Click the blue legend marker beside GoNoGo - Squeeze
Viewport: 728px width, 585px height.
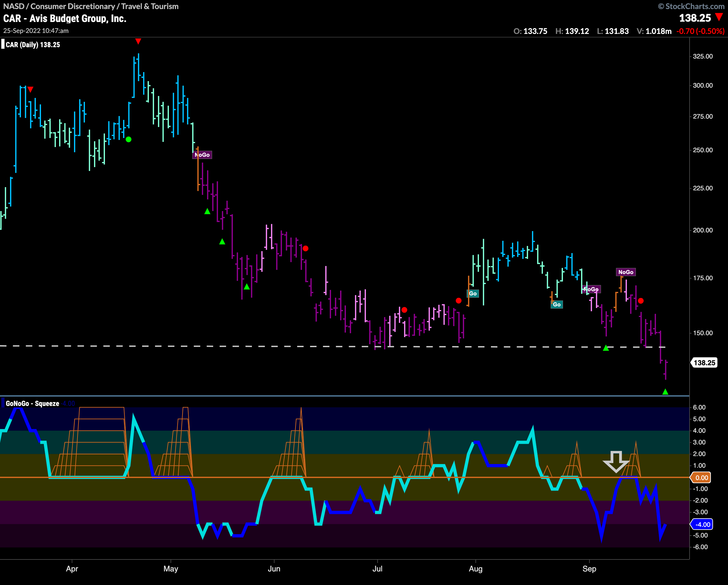tap(3, 403)
